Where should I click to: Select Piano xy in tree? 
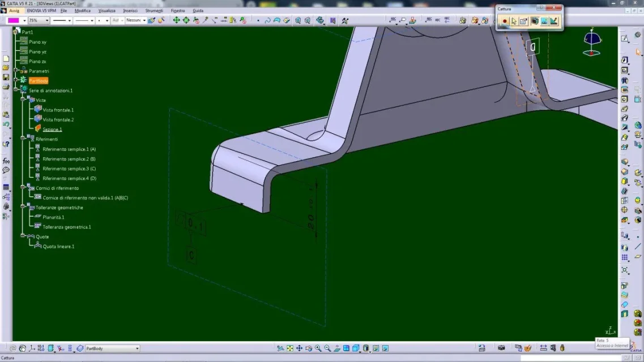tap(37, 42)
